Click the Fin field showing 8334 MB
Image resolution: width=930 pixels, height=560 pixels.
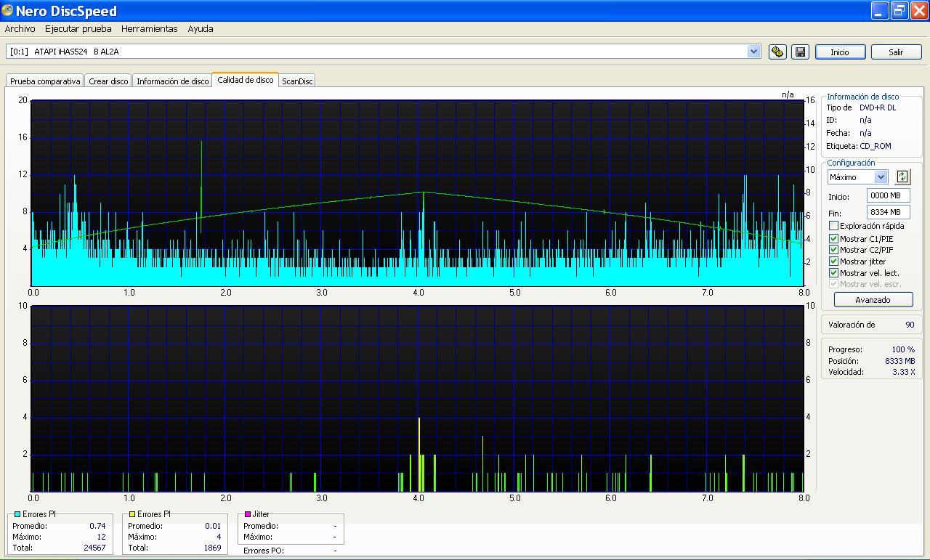[x=887, y=212]
